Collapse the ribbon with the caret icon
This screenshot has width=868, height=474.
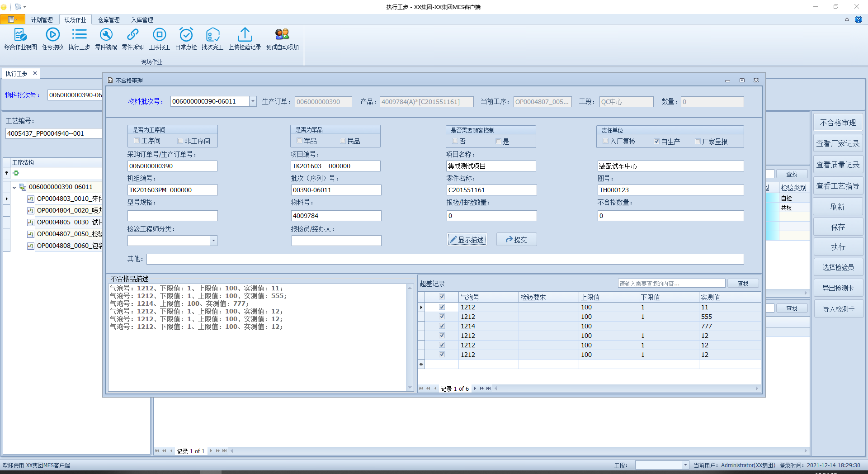click(x=847, y=19)
